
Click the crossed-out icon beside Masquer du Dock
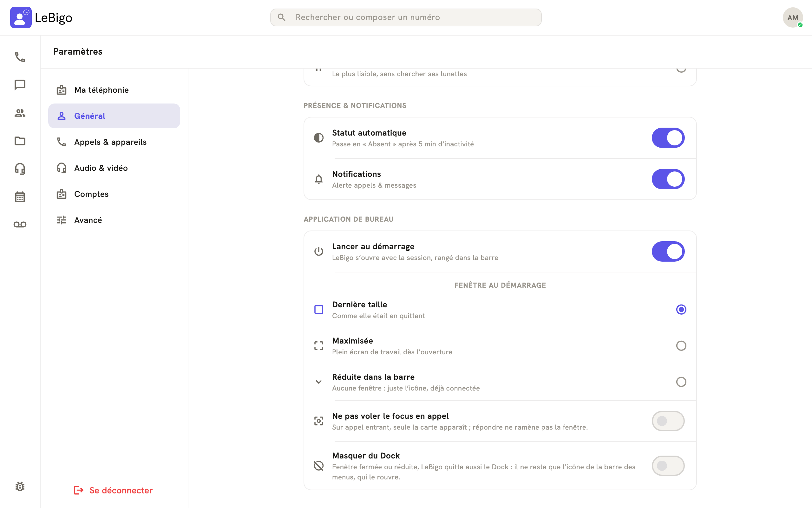pyautogui.click(x=319, y=466)
